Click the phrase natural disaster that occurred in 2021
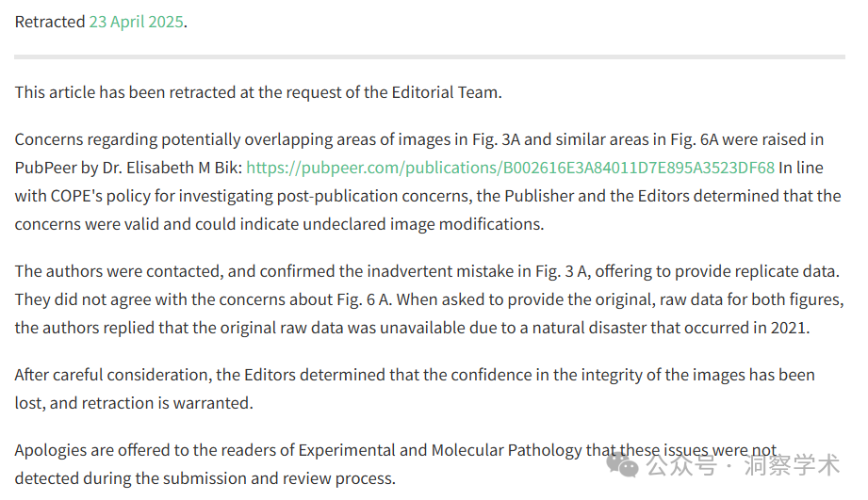The width and height of the screenshot is (868, 500). [x=670, y=328]
